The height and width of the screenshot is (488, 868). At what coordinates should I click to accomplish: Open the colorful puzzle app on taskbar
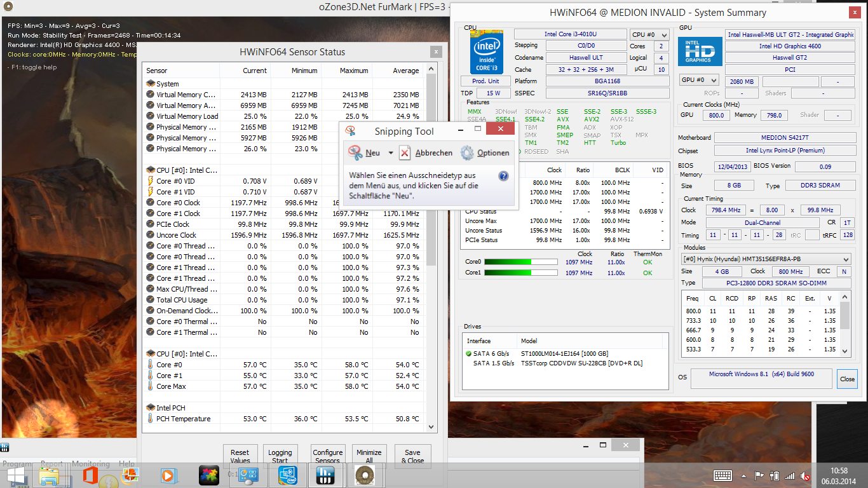pyautogui.click(x=209, y=475)
